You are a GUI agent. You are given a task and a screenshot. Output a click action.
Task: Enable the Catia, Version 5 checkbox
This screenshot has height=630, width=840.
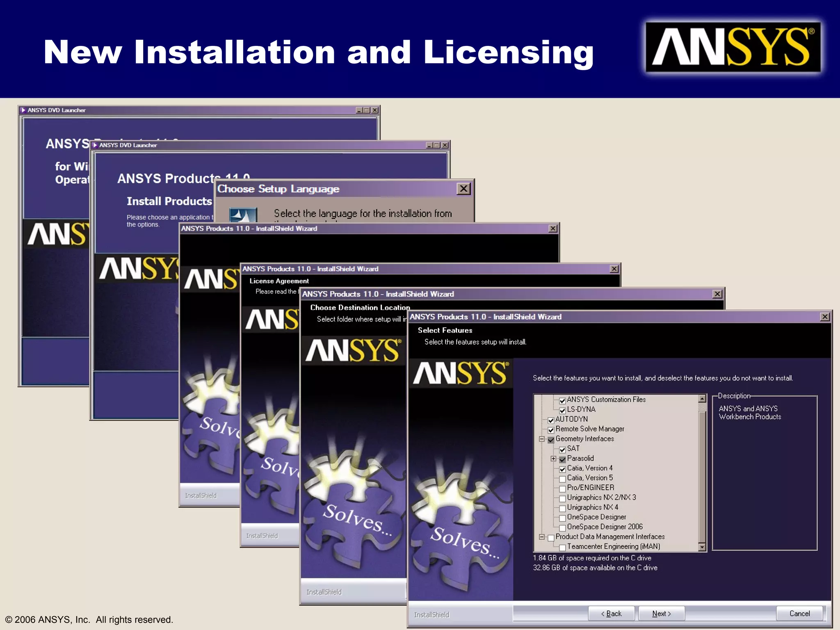[562, 479]
